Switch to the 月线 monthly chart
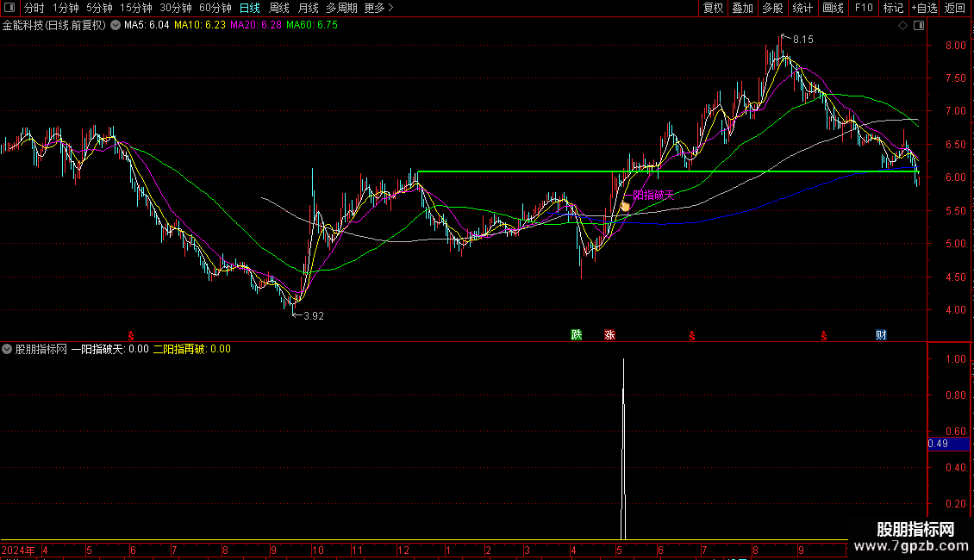 click(308, 8)
